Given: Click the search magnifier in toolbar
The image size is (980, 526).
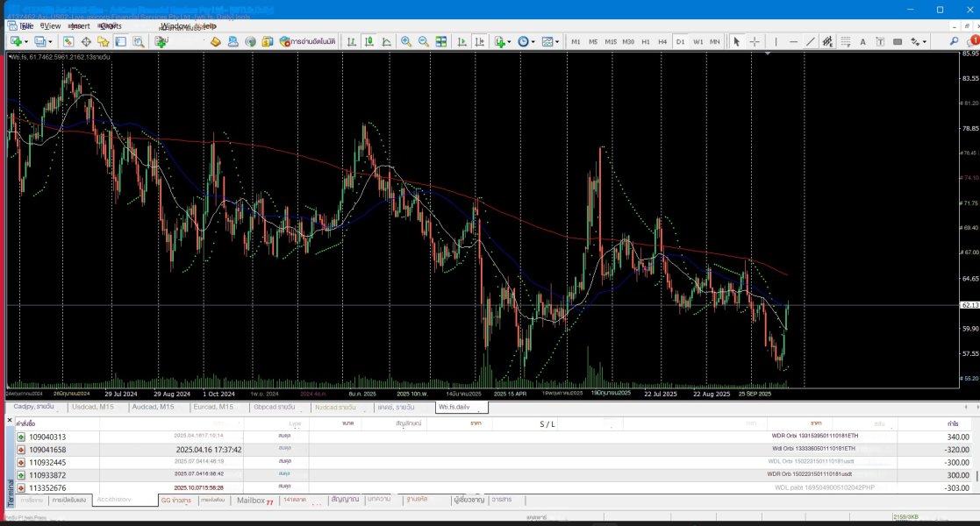Looking at the screenshot, I should (x=955, y=41).
